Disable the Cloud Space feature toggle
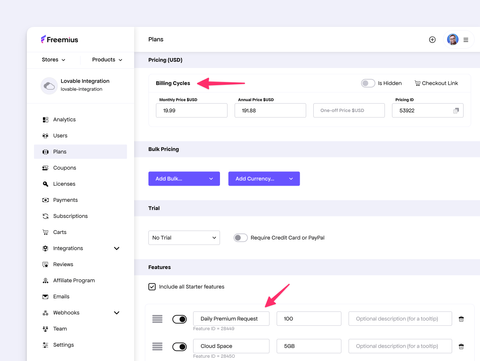480x361 pixels. (x=179, y=347)
